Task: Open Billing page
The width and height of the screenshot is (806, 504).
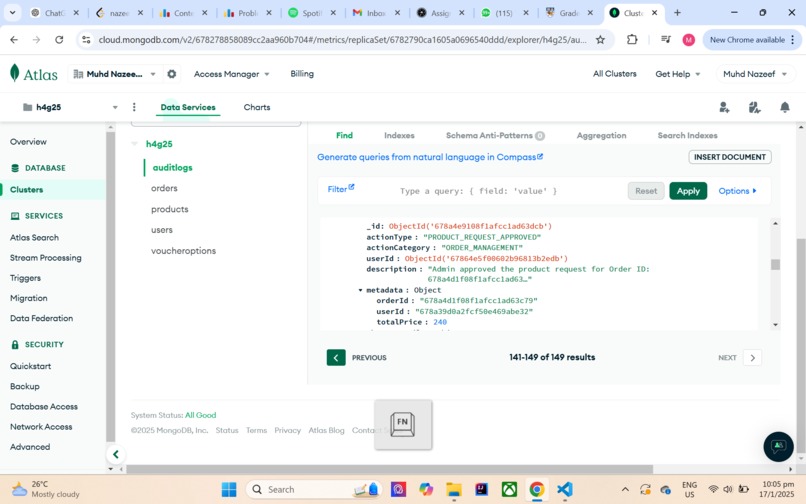Action: tap(302, 74)
